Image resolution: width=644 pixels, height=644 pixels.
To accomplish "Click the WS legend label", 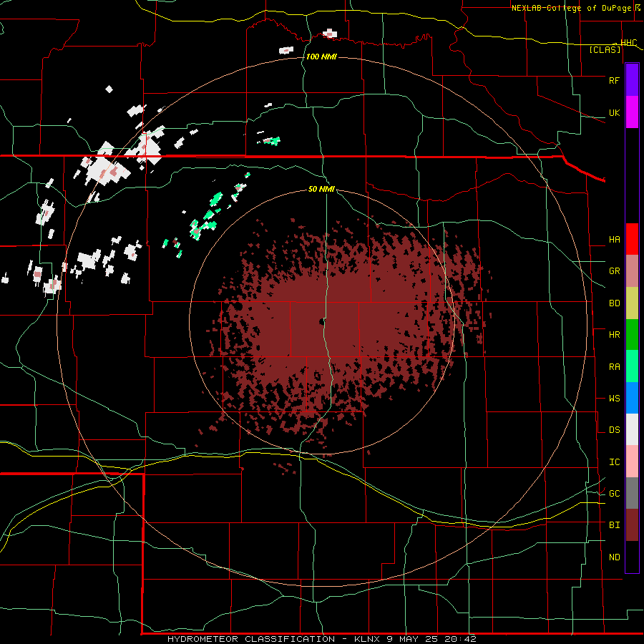I will (x=614, y=399).
